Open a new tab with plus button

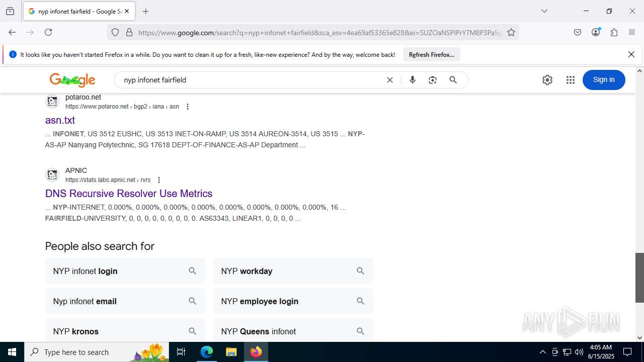[146, 11]
